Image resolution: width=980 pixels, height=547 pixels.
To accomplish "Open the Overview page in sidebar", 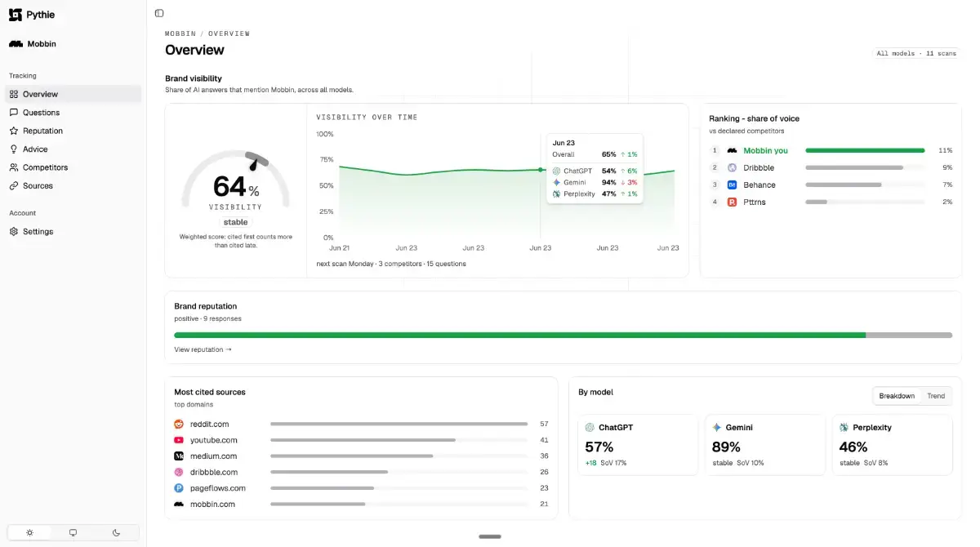I will click(x=73, y=94).
